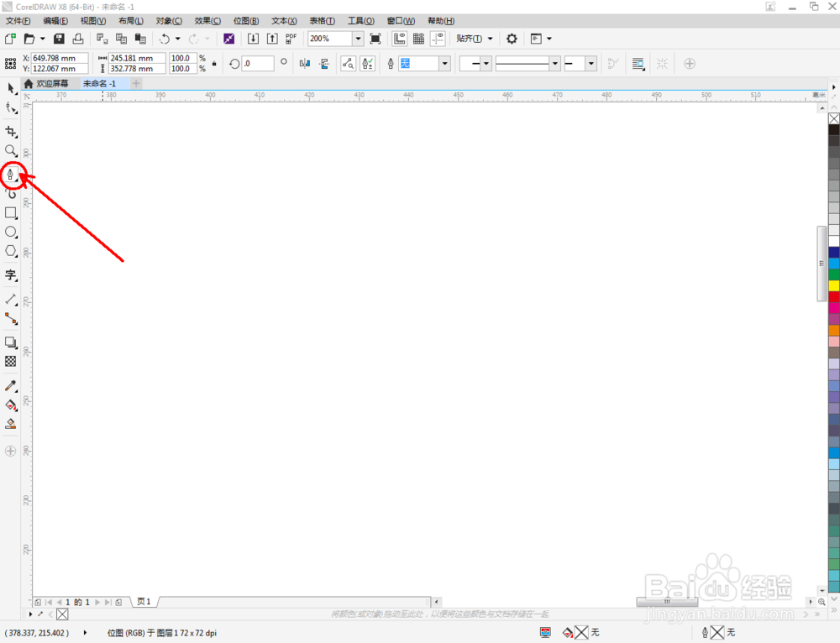Screen dimensions: 840x643
Task: Choose the Zoom magnifier tool
Action: pos(11,151)
